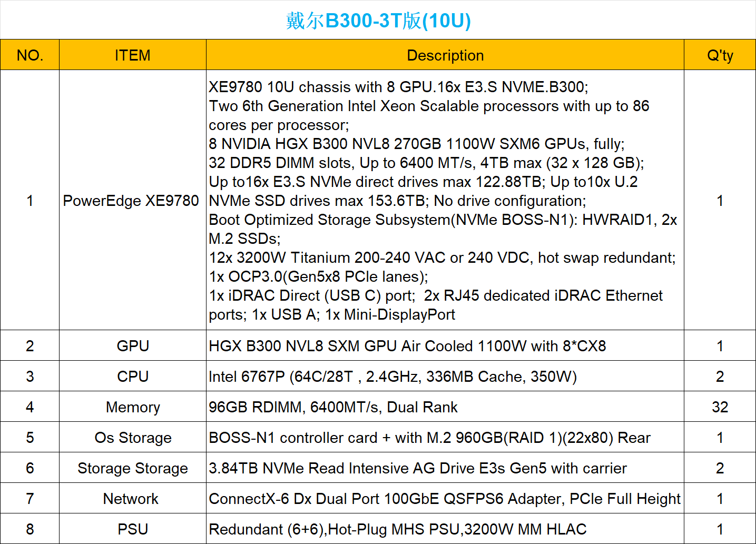Select the quantity cell for PowerEdge XE9780

[720, 200]
